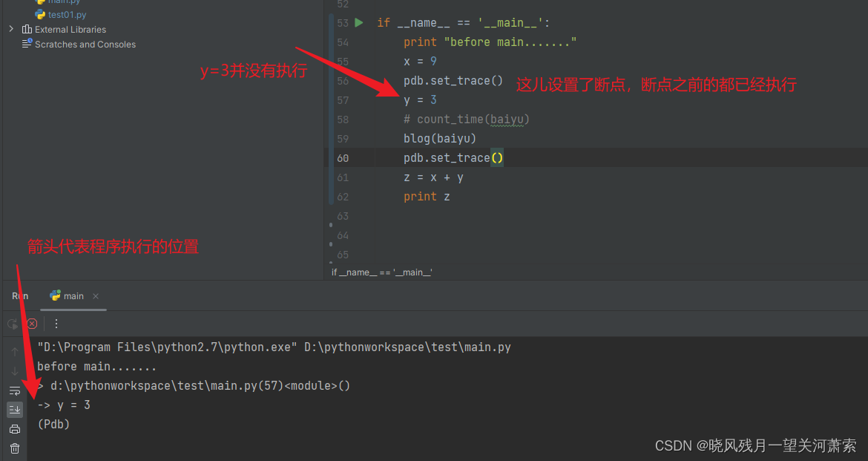868x461 pixels.
Task: Click the Rerun program icon in Run panel
Action: point(13,323)
